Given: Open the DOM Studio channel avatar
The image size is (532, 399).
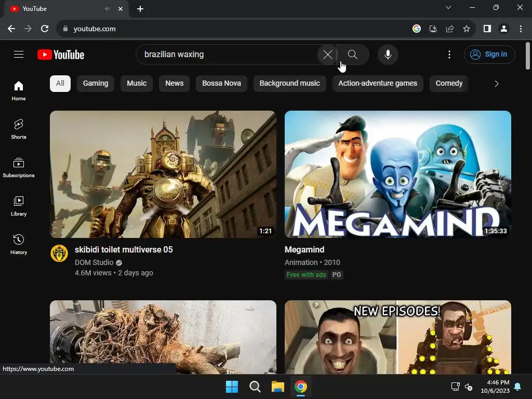Looking at the screenshot, I should click(59, 254).
